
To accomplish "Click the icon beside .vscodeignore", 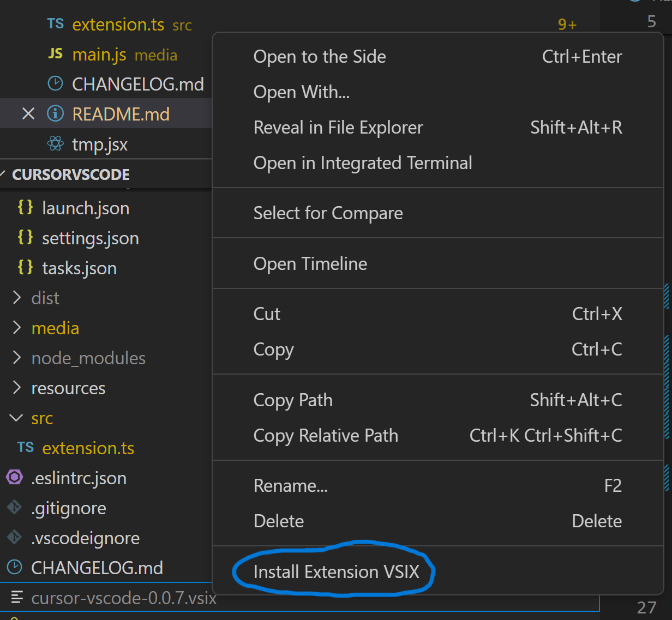I will [14, 537].
